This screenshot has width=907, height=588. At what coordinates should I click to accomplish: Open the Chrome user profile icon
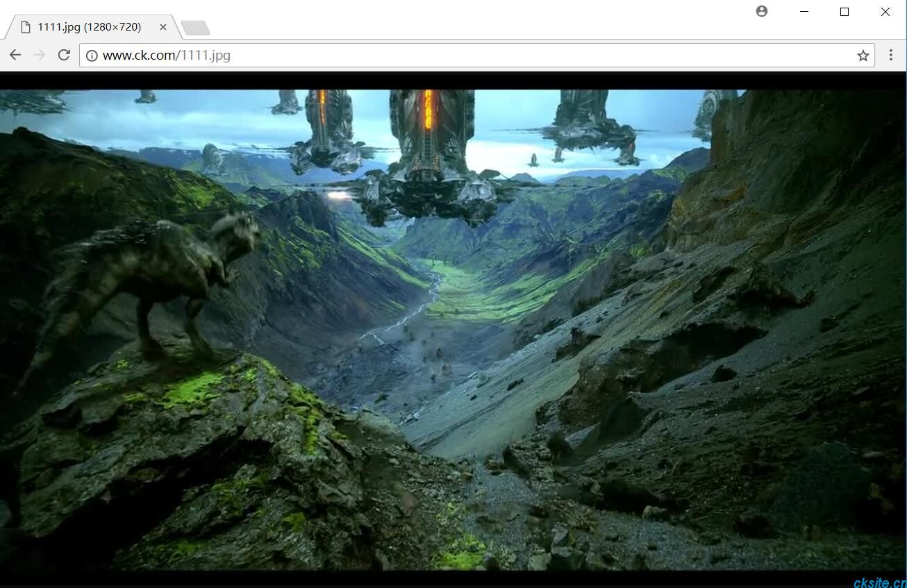coord(762,11)
